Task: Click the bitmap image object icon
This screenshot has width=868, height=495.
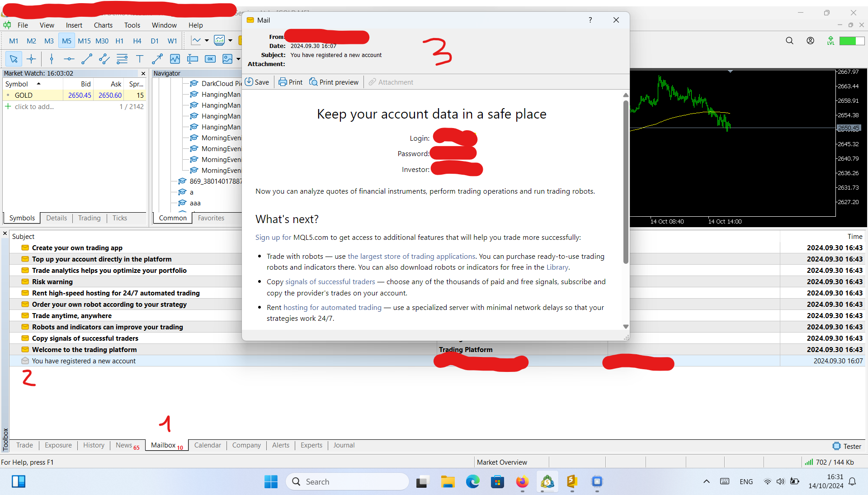Action: [x=227, y=59]
